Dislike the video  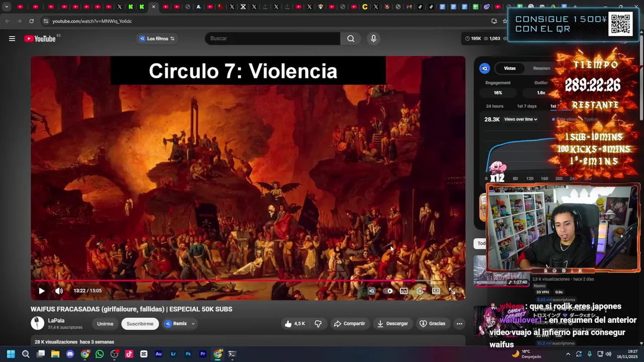coord(318,324)
